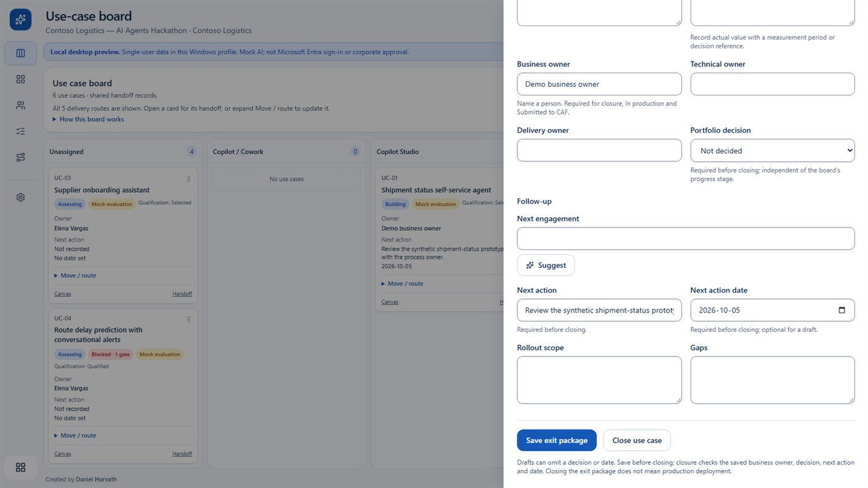This screenshot has width=868, height=488.
Task: Click the Blocked · 1 gate badge
Action: [x=110, y=355]
